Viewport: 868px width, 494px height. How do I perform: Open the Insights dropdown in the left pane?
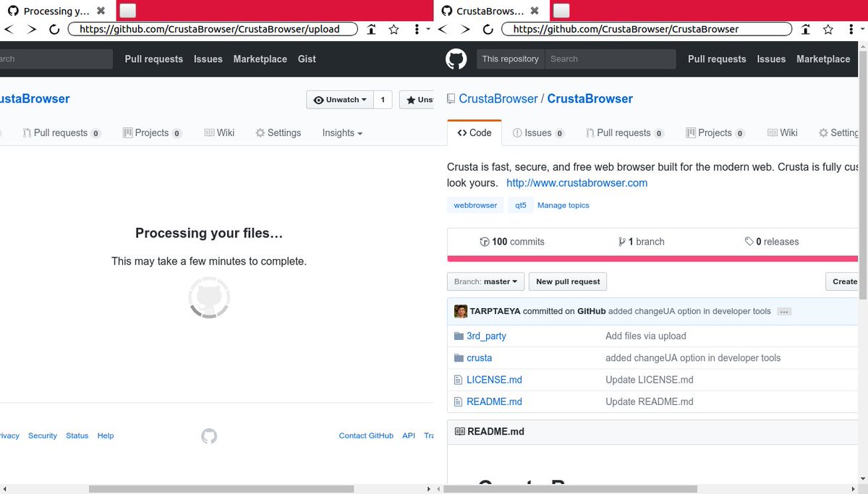click(342, 133)
